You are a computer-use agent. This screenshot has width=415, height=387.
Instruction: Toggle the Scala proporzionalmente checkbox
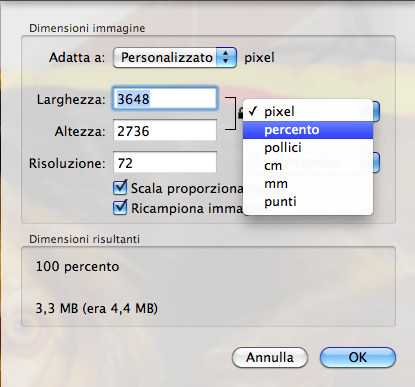pos(120,188)
